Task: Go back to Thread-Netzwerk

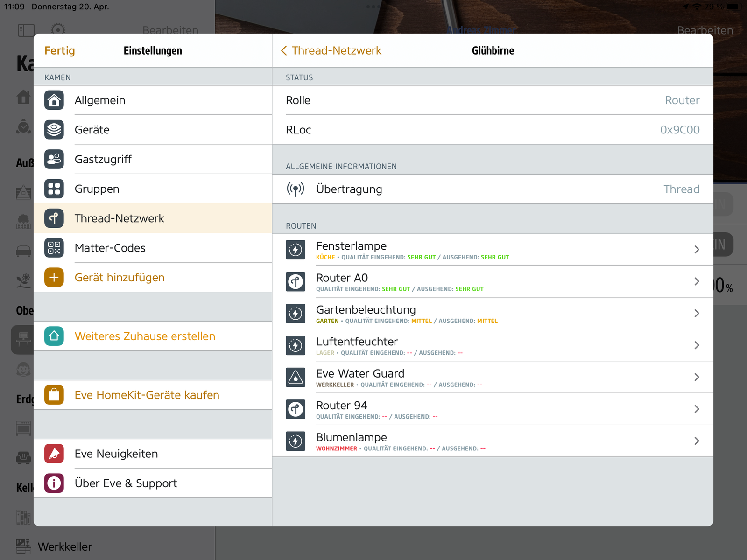Action: coord(331,50)
